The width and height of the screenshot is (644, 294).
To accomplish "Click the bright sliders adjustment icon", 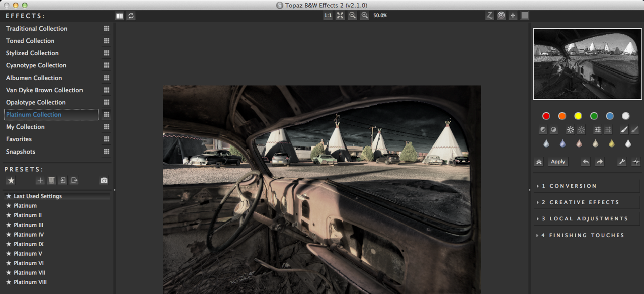I will pos(597,130).
